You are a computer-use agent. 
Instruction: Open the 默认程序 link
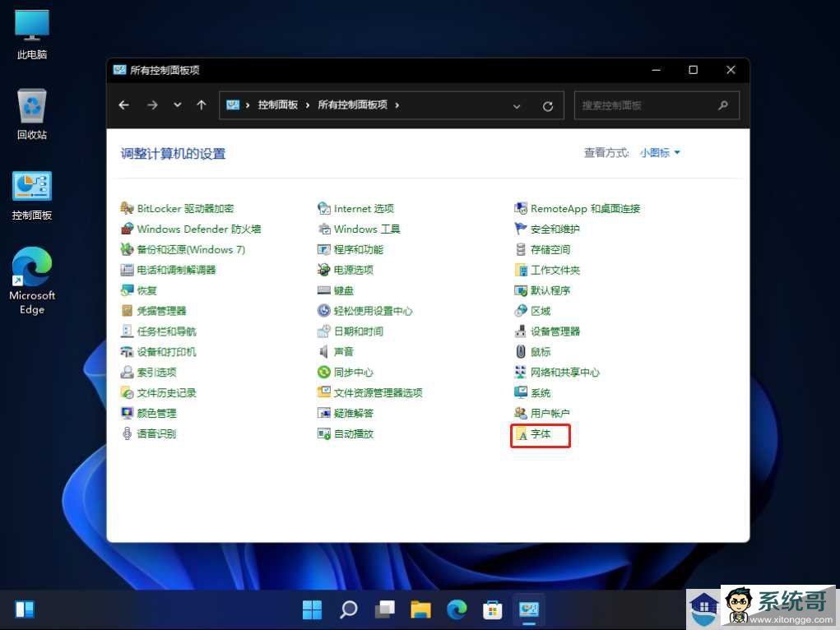click(x=550, y=290)
